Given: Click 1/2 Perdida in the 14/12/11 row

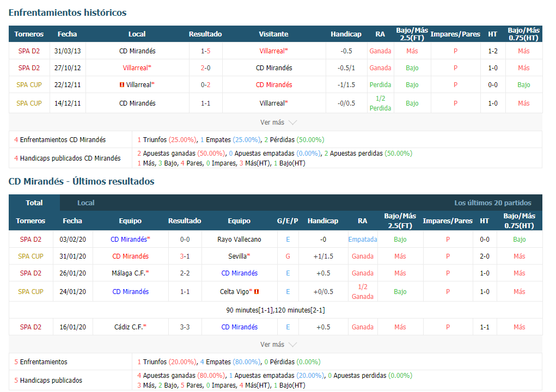Looking at the screenshot, I should tap(380, 103).
